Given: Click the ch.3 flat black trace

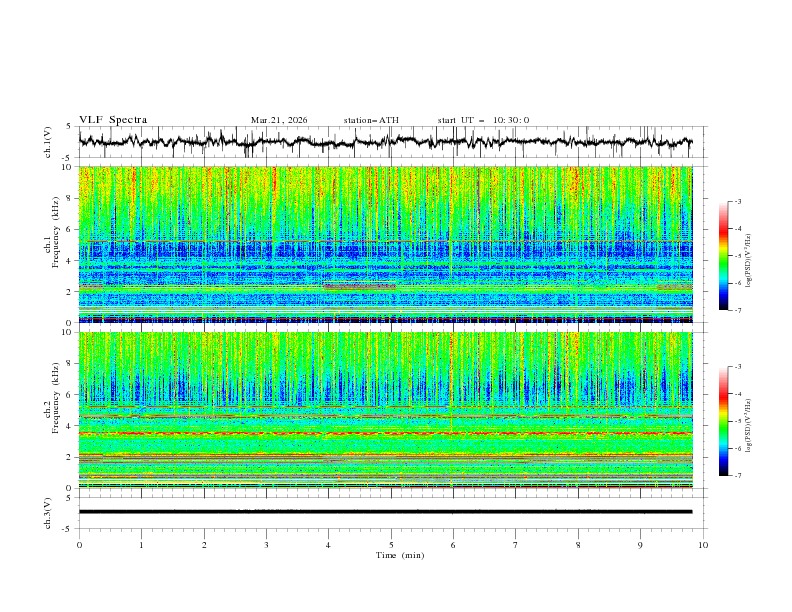Looking at the screenshot, I should 385,512.
